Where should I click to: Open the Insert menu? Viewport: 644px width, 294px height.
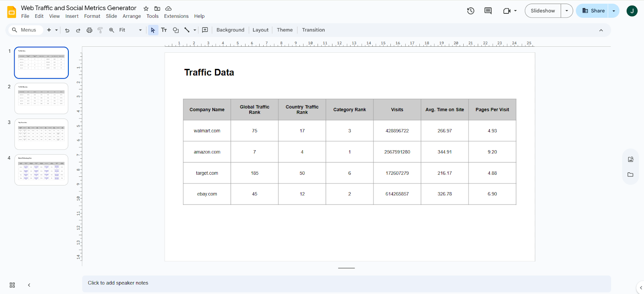click(72, 16)
